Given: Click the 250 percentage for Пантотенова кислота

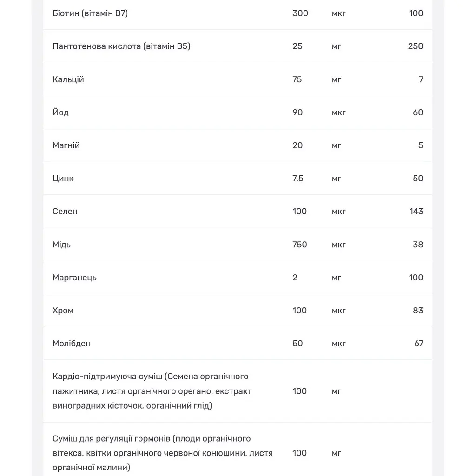Looking at the screenshot, I should (x=415, y=46).
